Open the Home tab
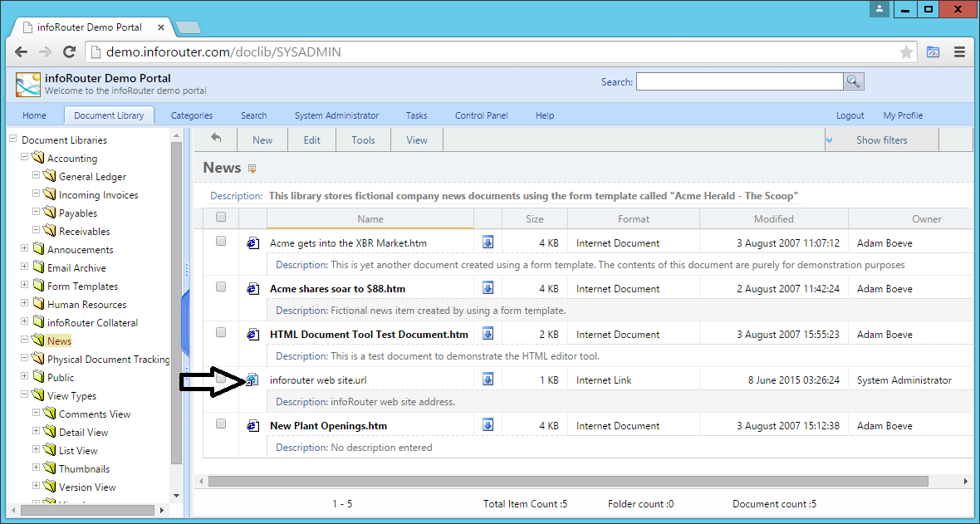 [34, 115]
